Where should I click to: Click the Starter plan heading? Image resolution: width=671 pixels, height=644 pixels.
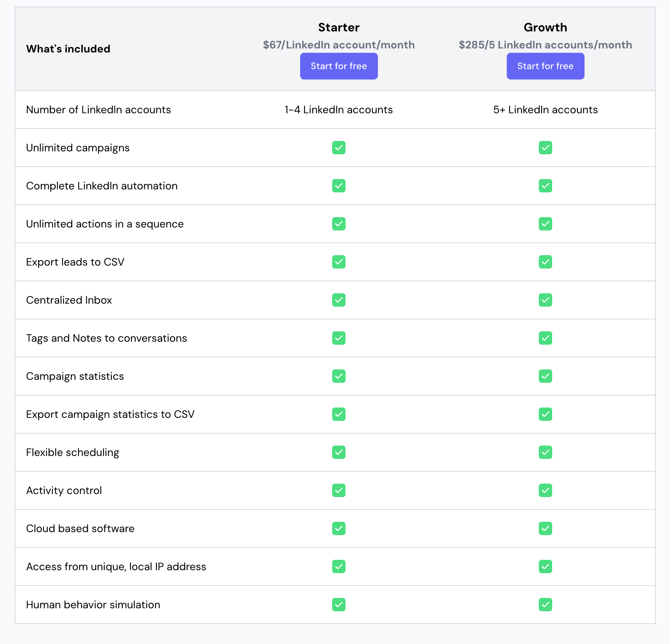pos(339,27)
